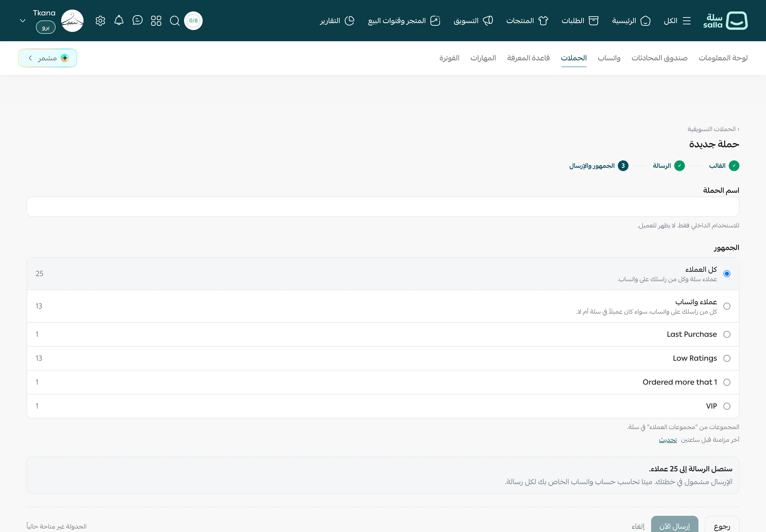This screenshot has width=766, height=532.
Task: Switch to صندوق المحادثات tab
Action: coord(659,58)
